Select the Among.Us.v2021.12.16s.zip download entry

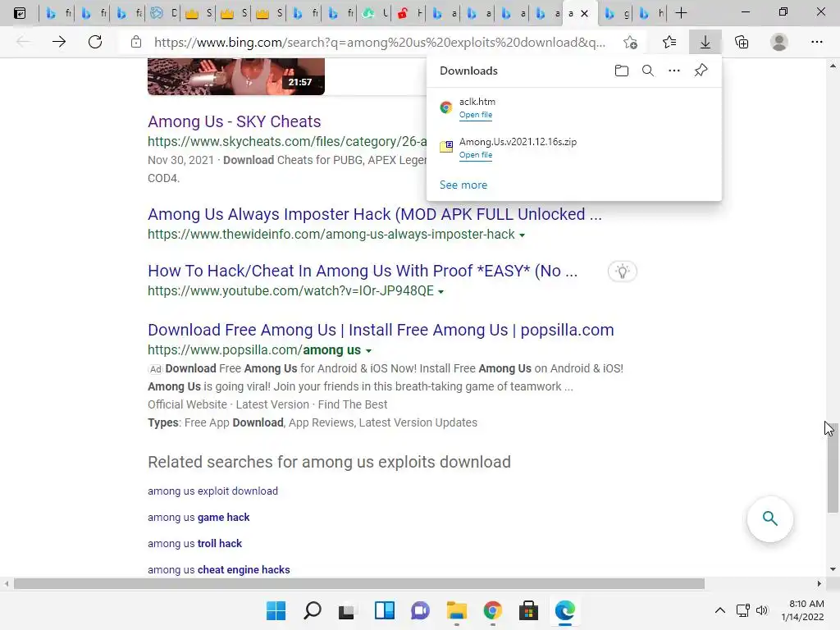coord(573,148)
